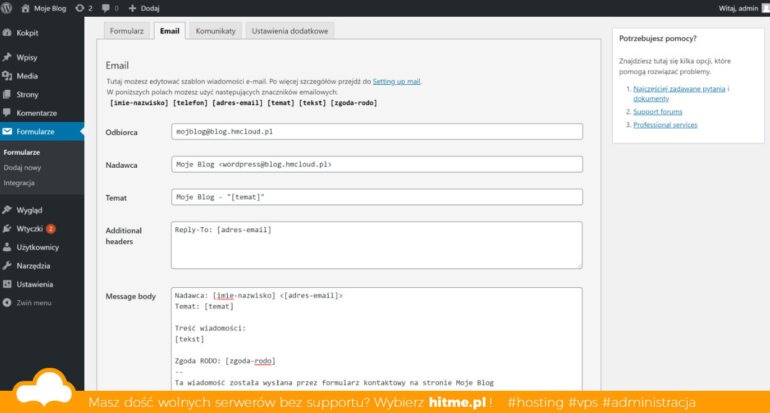Open the Integracja submenu entry
The image size is (770, 413).
coord(19,183)
